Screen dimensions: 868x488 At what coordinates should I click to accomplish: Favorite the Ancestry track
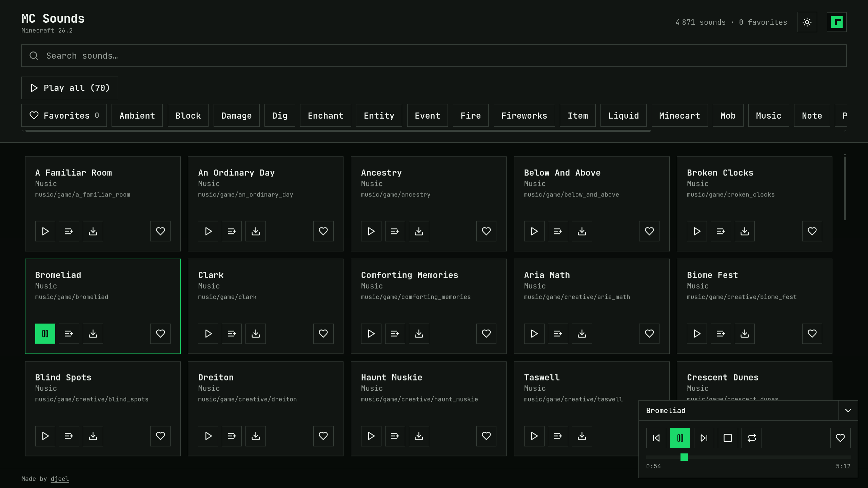click(486, 231)
